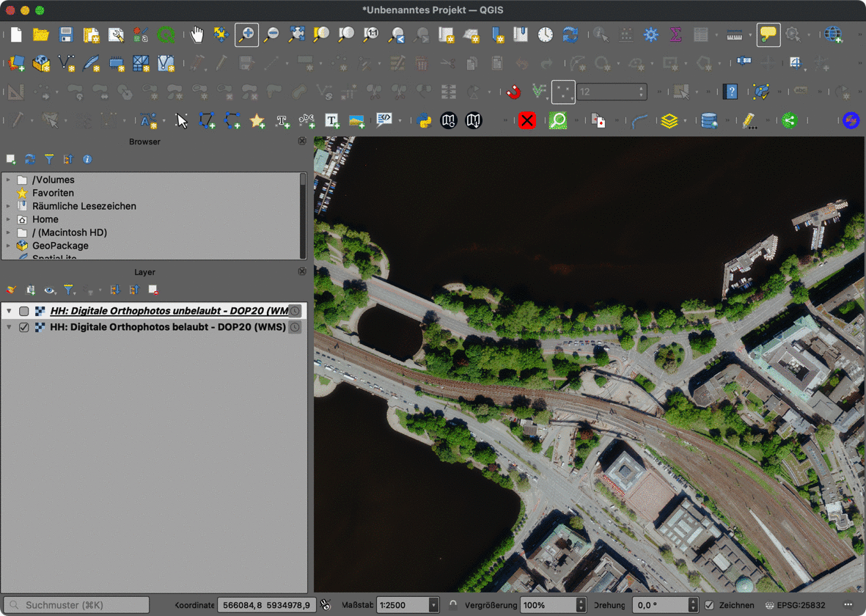Collapse the Orthophotos belaubt layer
This screenshot has height=616, width=866.
point(9,327)
